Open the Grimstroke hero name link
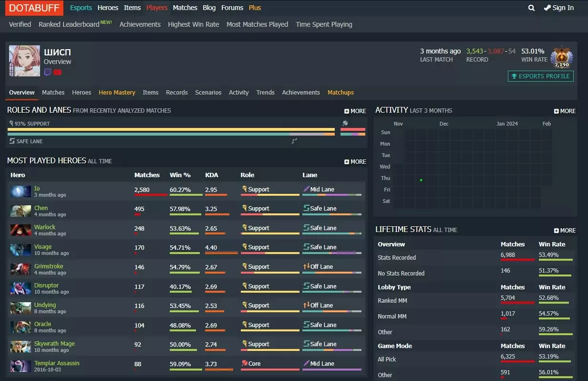 click(49, 266)
